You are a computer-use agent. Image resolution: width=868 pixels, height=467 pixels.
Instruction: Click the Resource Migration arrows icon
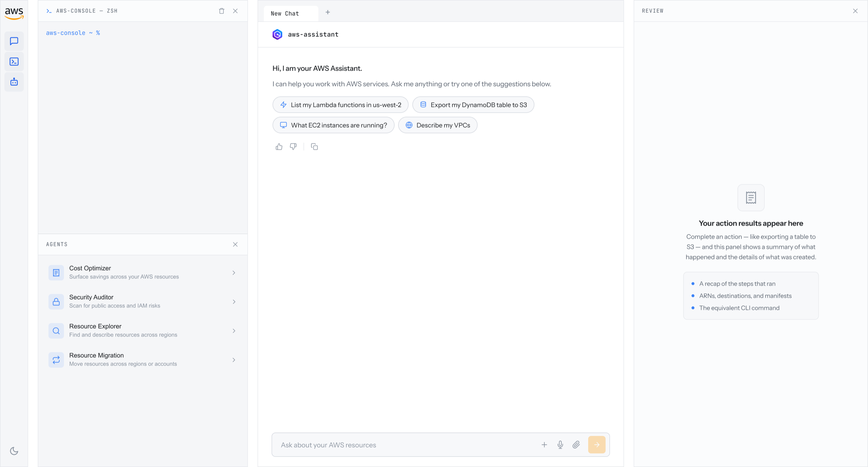(56, 360)
